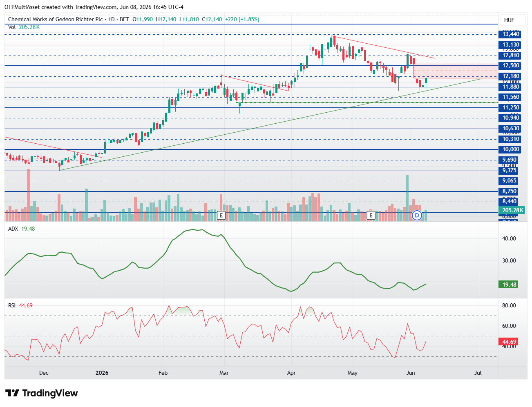Click the May earnings E marker
The width and height of the screenshot is (532, 407).
371,215
